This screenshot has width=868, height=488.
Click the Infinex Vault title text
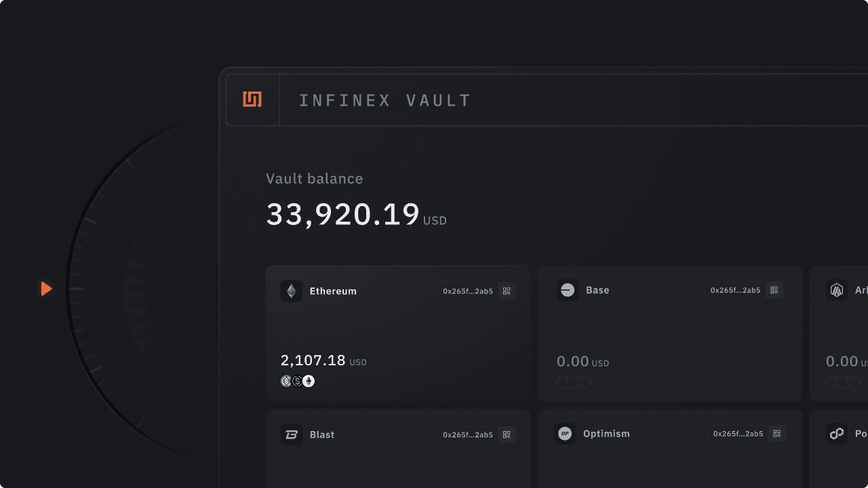pos(384,101)
